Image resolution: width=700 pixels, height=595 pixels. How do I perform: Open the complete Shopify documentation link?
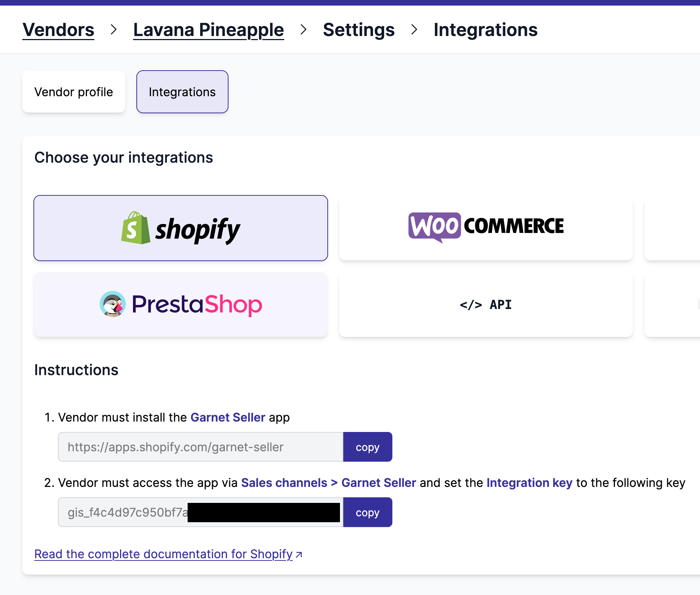click(163, 554)
